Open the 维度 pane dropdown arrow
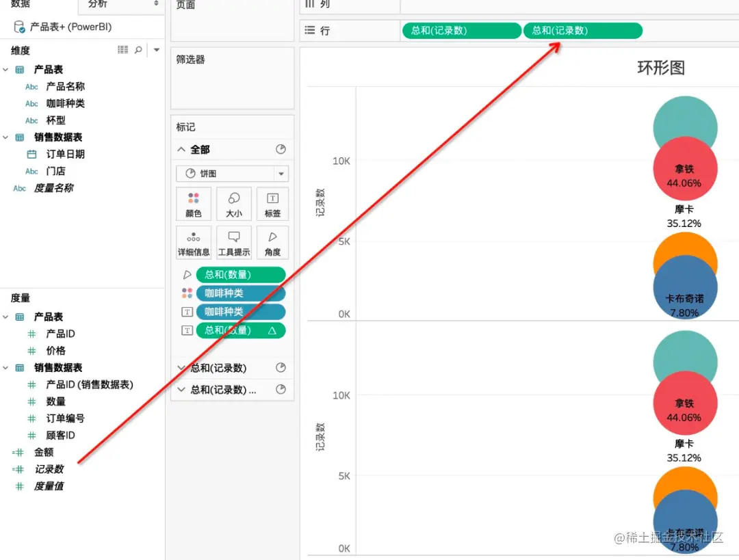Screen dimensions: 739x560 (157, 49)
